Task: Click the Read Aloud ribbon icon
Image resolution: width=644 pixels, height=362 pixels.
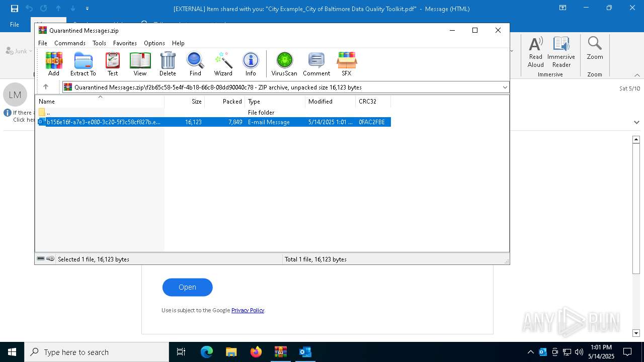Action: tap(536, 52)
